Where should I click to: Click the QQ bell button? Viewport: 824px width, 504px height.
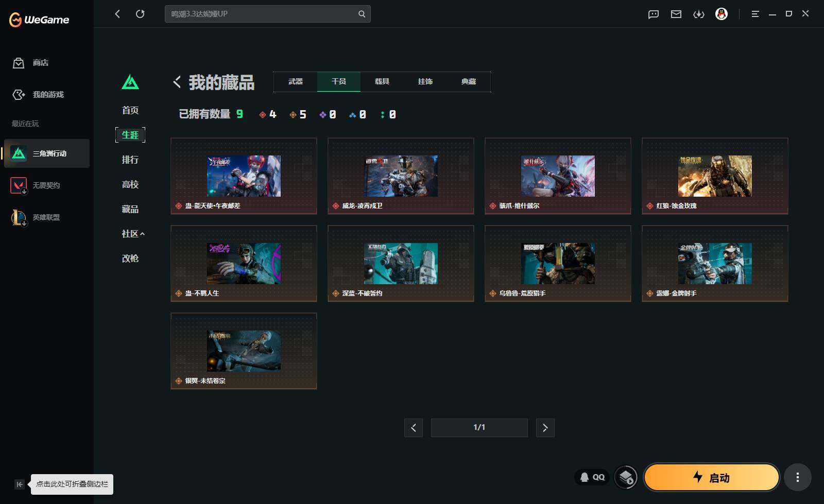[592, 477]
